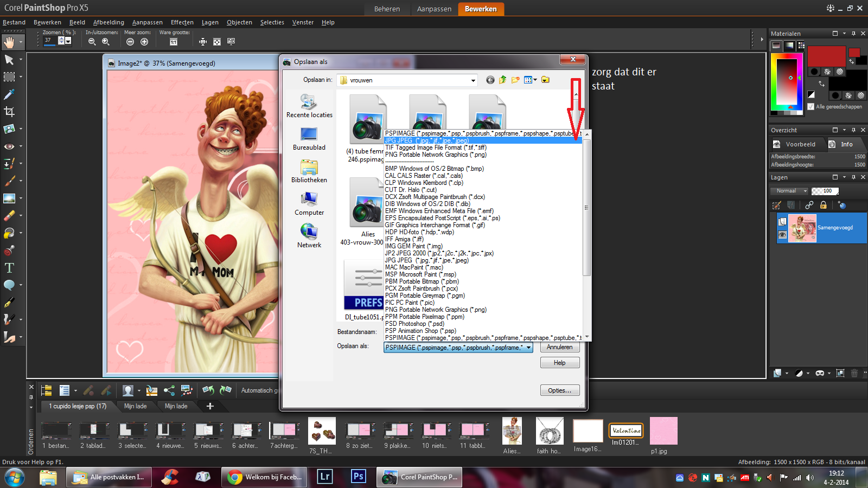Open the Lagen panel options arrow
868x488 pixels.
pos(845,177)
